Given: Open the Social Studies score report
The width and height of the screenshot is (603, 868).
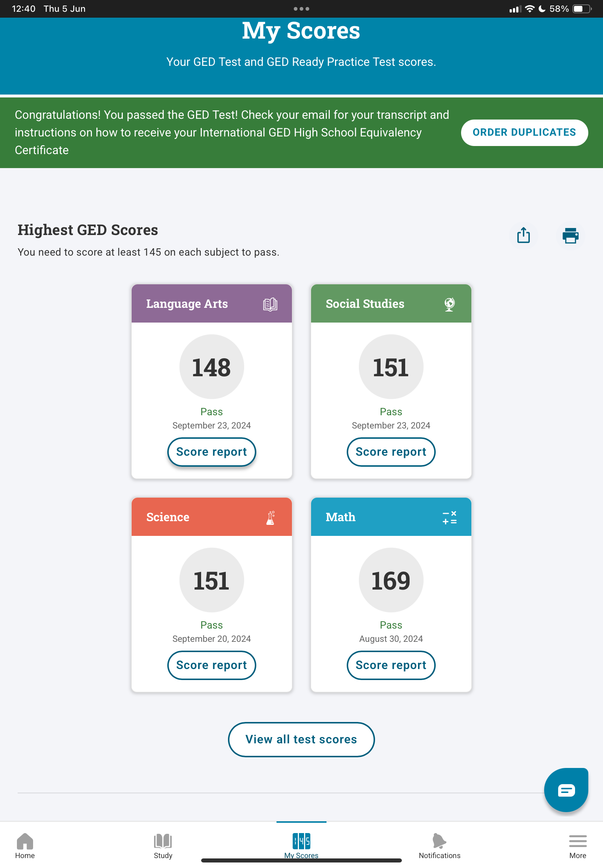Looking at the screenshot, I should pyautogui.click(x=391, y=452).
